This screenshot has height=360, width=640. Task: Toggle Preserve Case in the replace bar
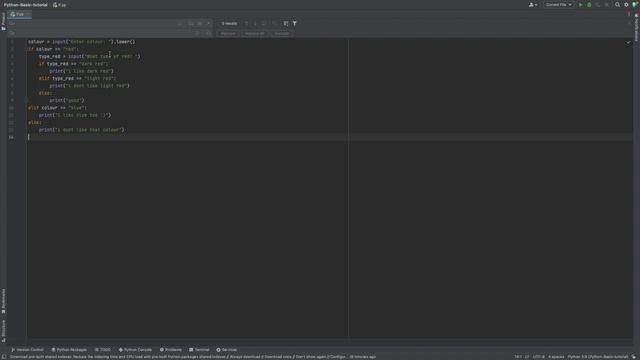208,33
